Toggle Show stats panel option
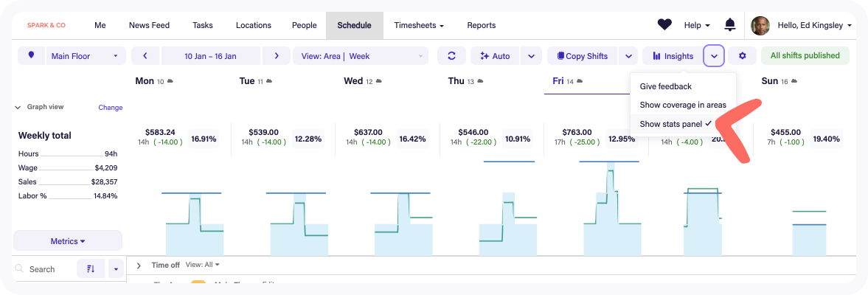 pos(674,124)
